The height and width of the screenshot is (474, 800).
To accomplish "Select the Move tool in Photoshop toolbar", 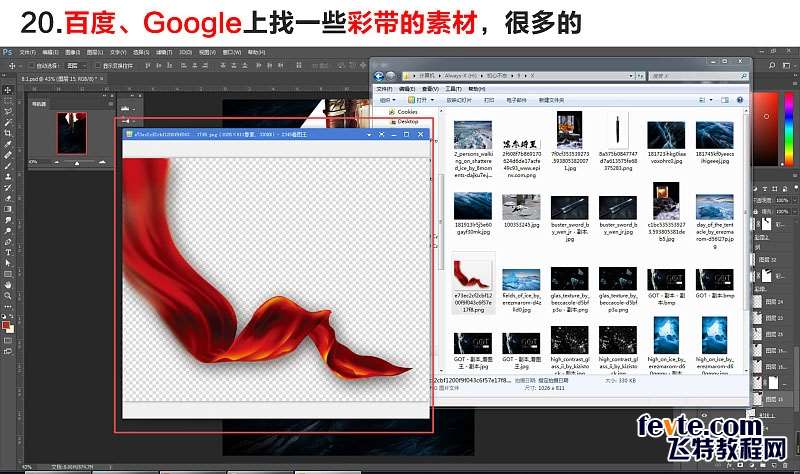I will pos(8,90).
